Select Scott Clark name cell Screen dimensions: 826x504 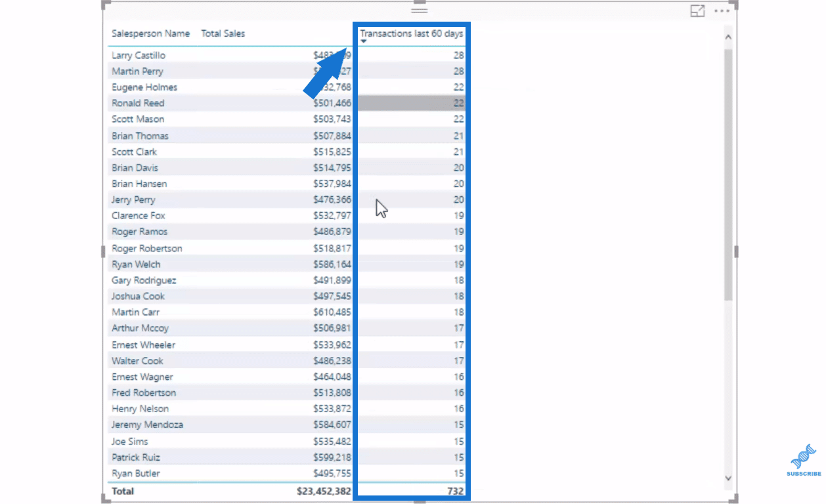134,152
